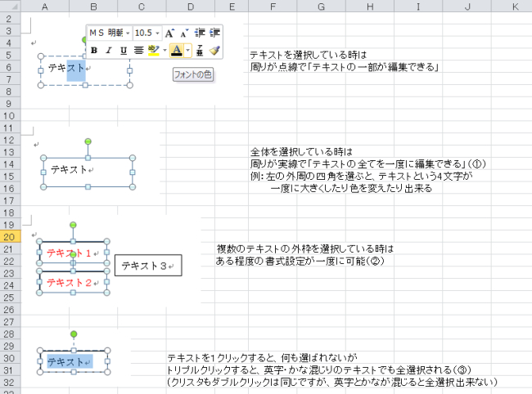532x394 pixels.
Task: Select column H header
Action: pos(370,7)
